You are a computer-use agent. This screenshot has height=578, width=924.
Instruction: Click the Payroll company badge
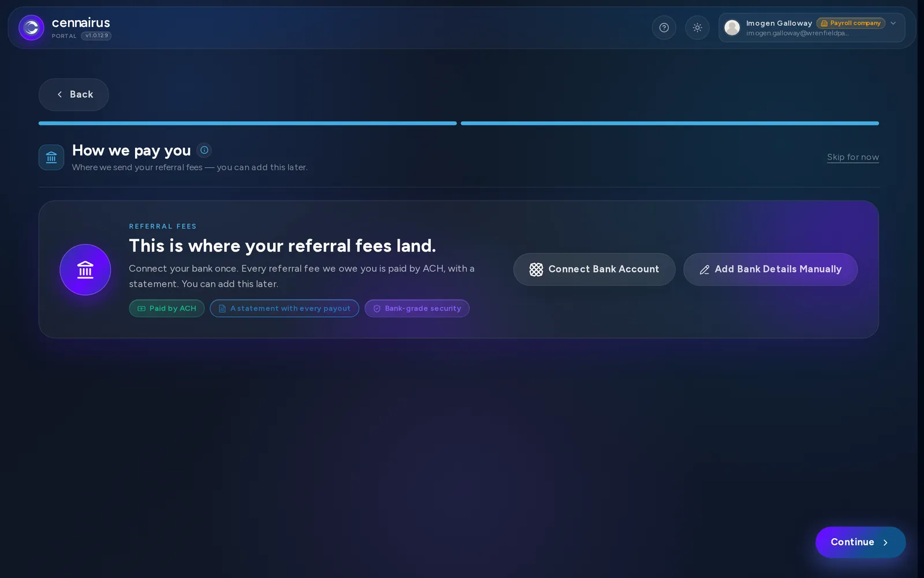coord(851,23)
